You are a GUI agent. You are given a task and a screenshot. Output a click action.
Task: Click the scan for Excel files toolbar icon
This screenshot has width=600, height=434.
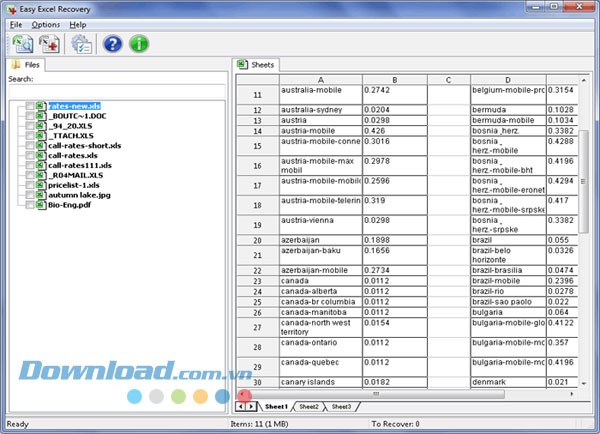[22, 43]
